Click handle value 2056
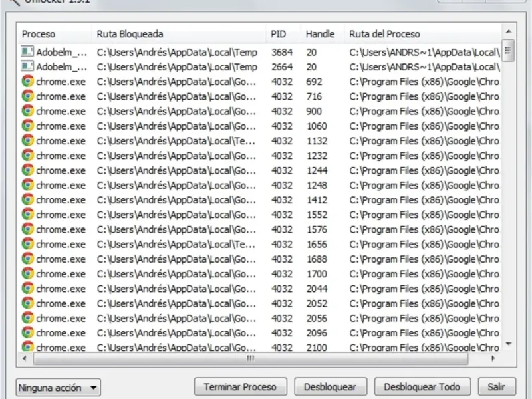The image size is (532, 399). pyautogui.click(x=317, y=319)
